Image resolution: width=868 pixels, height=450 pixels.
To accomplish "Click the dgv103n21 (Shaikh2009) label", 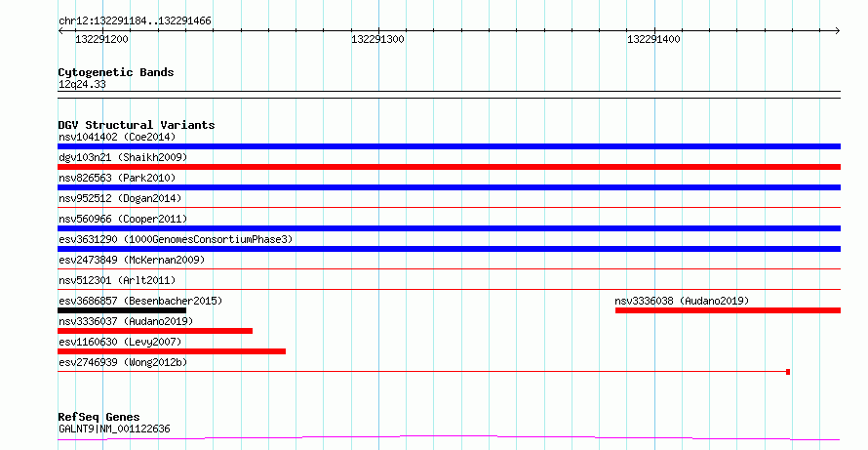I will [123, 157].
